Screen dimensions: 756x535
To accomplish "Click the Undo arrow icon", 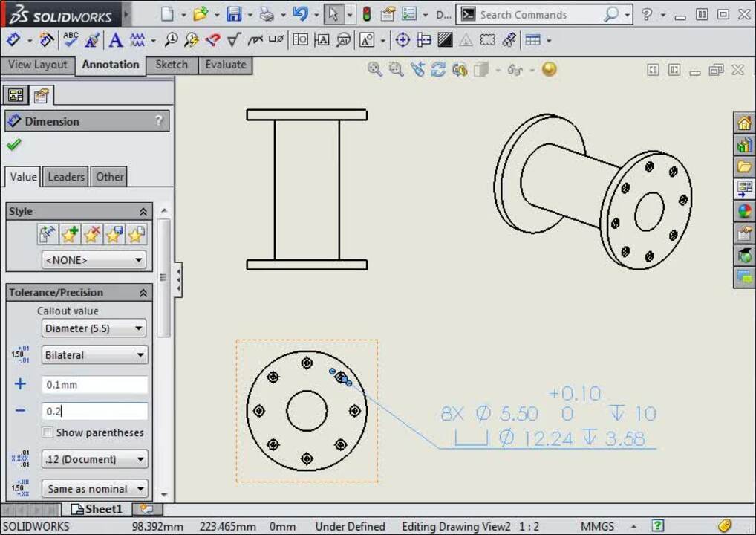I will 300,14.
